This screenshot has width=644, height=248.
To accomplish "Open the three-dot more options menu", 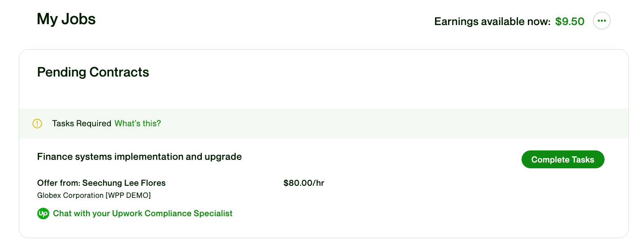I will pos(601,21).
